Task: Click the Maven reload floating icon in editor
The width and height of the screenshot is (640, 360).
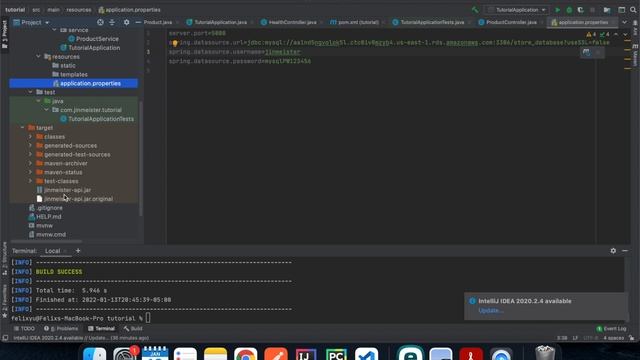Action: [x=587, y=52]
